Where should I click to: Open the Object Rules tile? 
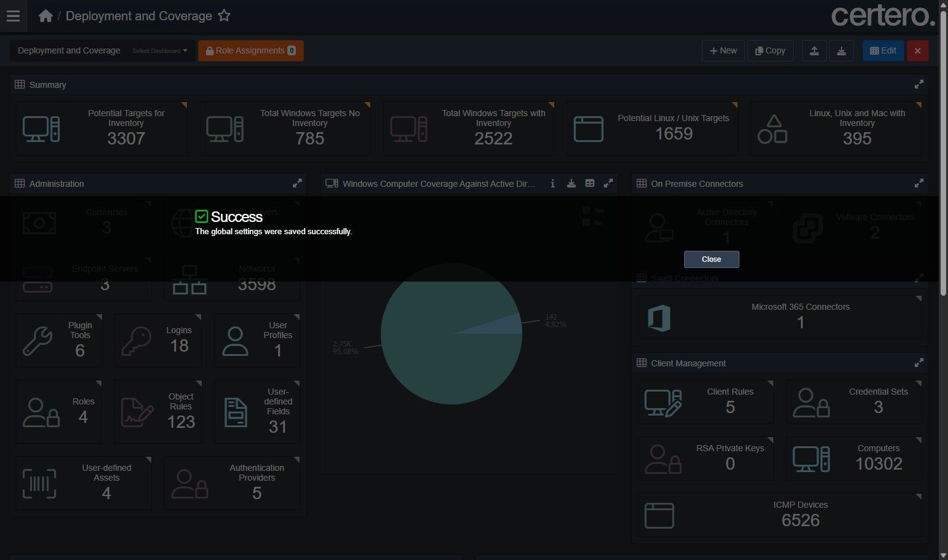tap(158, 411)
